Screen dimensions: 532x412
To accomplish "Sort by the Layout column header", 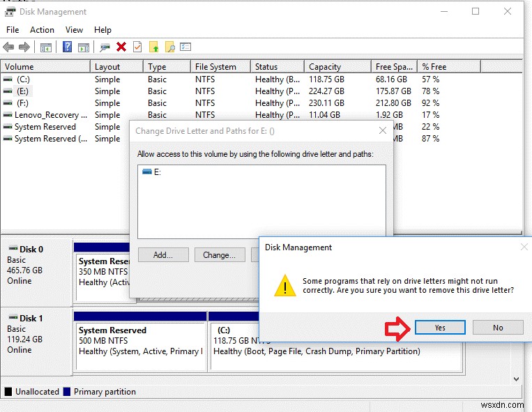I will coord(116,67).
